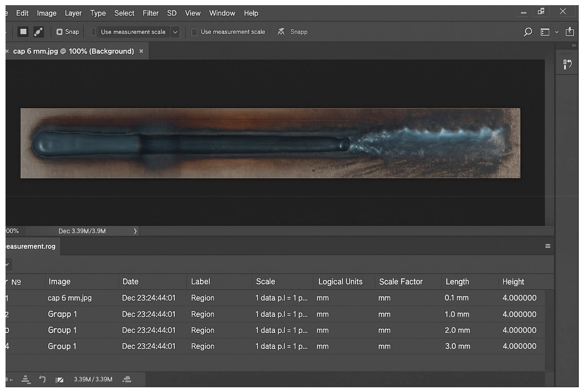Open the search magnifier icon
This screenshot has height=392, width=584.
pyautogui.click(x=528, y=32)
